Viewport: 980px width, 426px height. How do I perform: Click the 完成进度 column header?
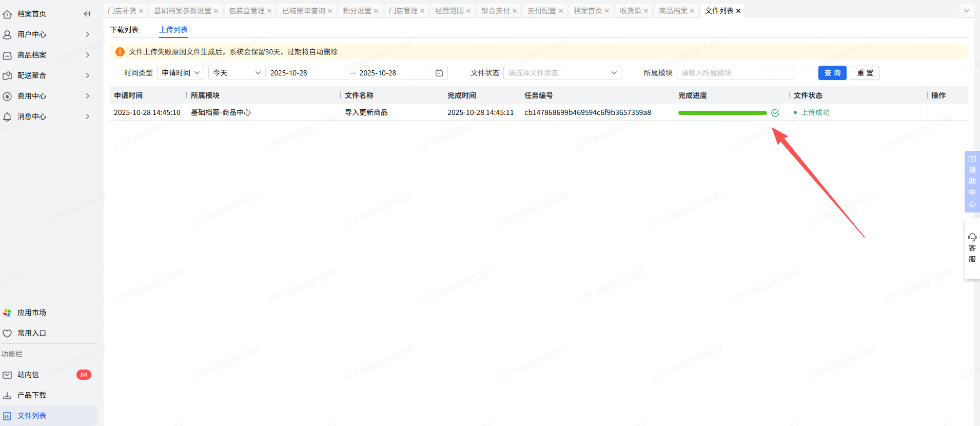pos(693,95)
